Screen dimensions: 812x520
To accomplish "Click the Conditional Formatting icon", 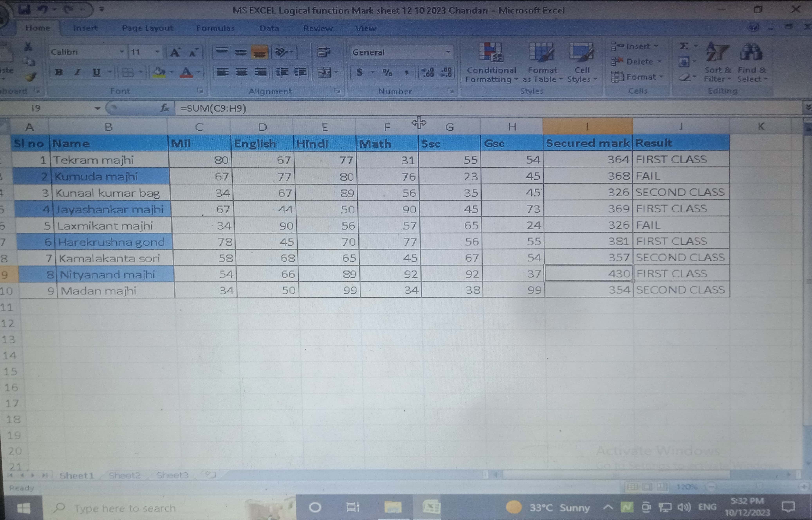I will click(491, 53).
